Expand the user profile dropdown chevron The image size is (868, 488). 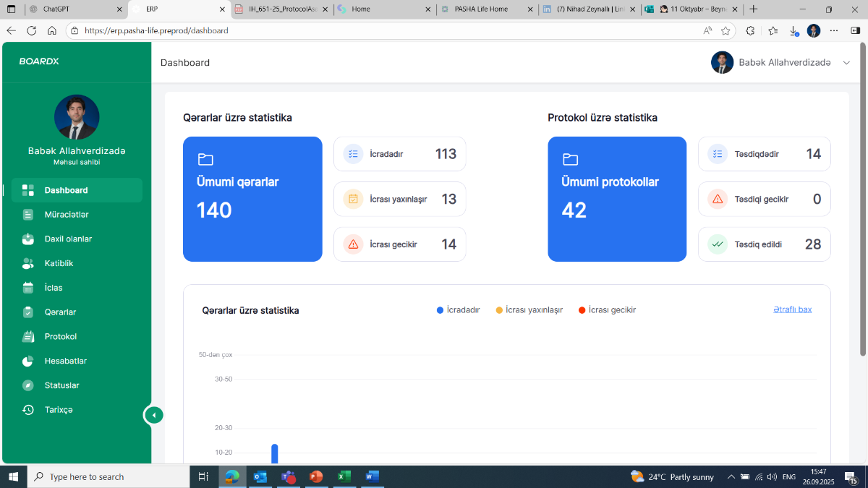point(846,63)
